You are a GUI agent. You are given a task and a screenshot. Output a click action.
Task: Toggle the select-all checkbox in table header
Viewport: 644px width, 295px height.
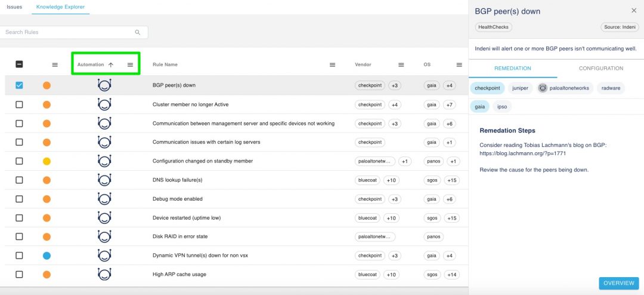(x=19, y=64)
